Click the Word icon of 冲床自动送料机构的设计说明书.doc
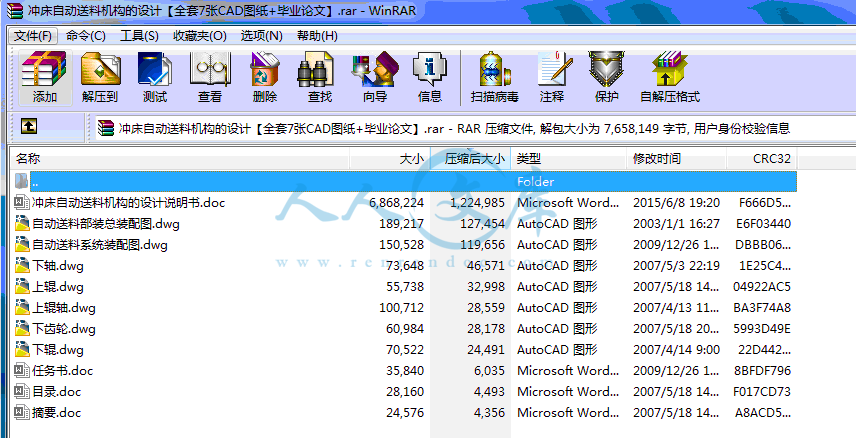The height and width of the screenshot is (438, 856). [x=22, y=203]
